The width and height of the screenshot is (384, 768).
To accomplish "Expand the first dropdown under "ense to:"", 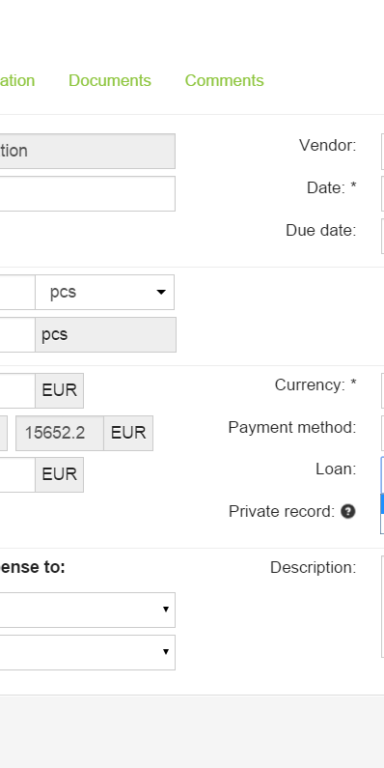I will click(88, 610).
